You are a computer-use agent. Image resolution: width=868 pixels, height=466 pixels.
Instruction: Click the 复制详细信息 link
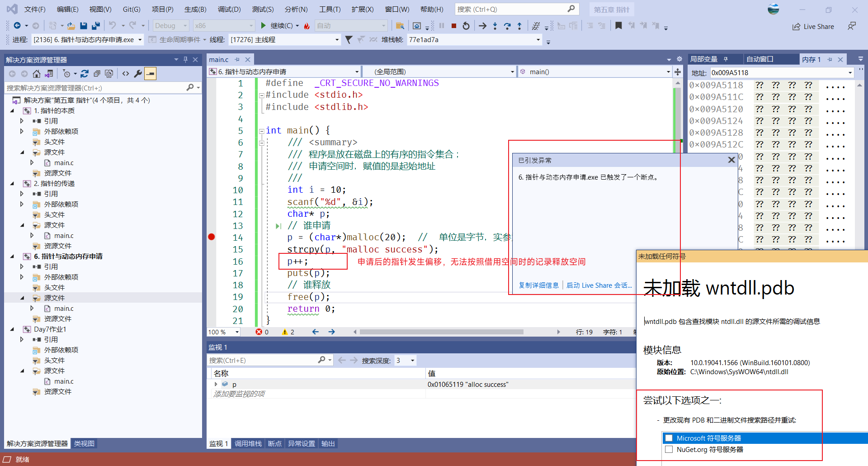tap(538, 285)
